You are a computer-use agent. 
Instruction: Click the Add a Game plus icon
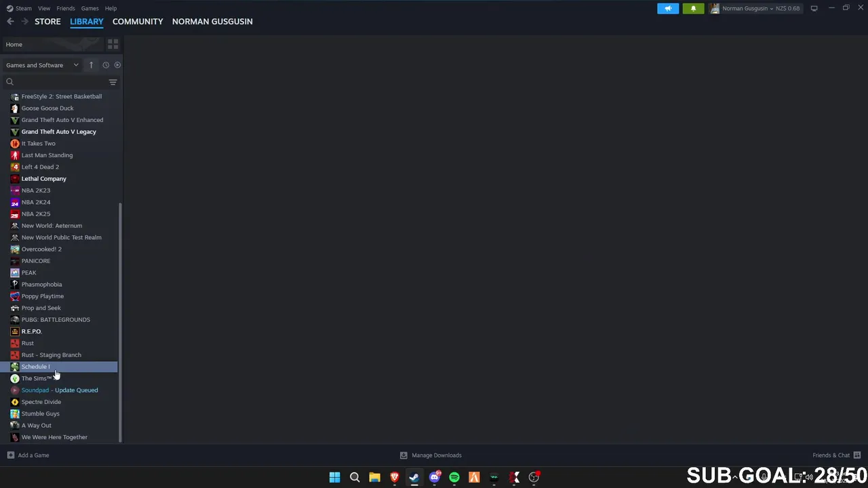tap(10, 455)
